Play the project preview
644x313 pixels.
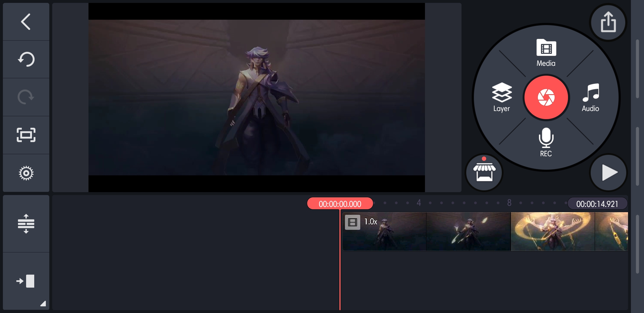pyautogui.click(x=608, y=172)
